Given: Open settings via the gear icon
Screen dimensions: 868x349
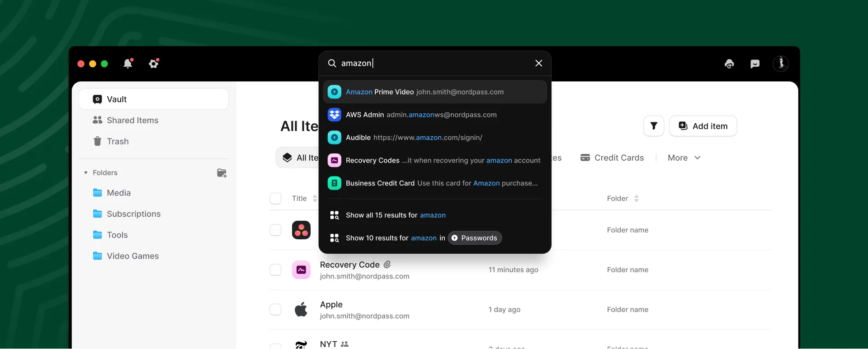Looking at the screenshot, I should (x=154, y=64).
